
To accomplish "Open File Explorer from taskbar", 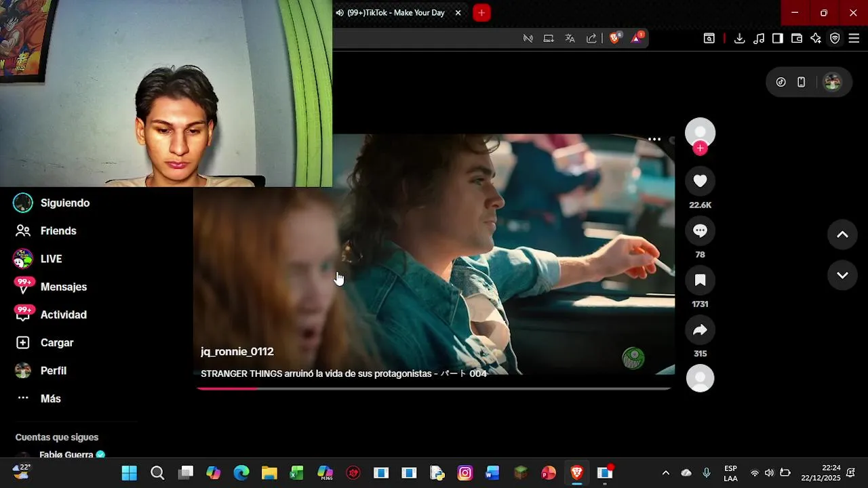I will 269,473.
